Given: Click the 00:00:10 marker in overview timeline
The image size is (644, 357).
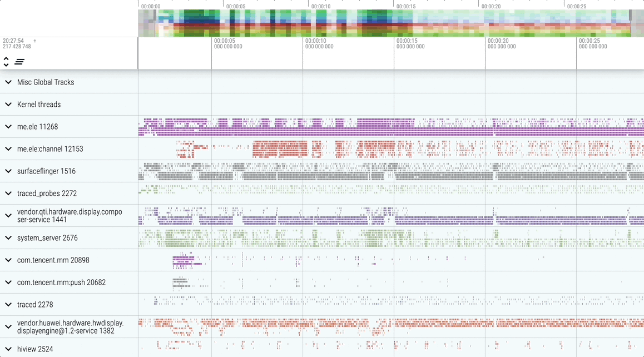Looking at the screenshot, I should click(x=320, y=7).
